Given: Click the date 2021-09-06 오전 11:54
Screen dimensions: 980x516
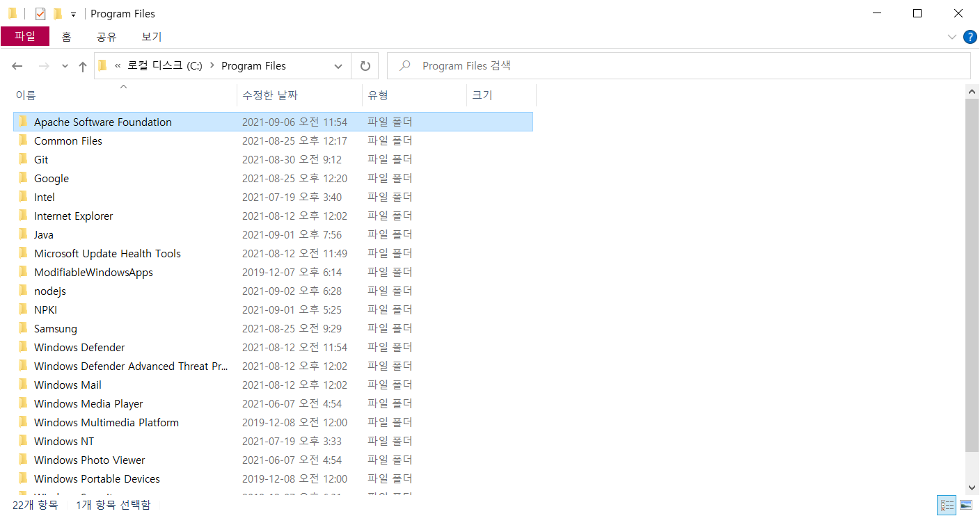Looking at the screenshot, I should (x=294, y=122).
